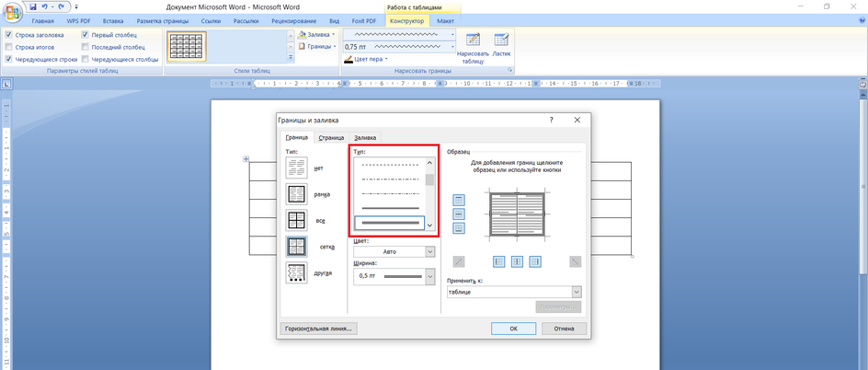
Task: Enable Последний столбец checkbox
Action: tap(86, 47)
